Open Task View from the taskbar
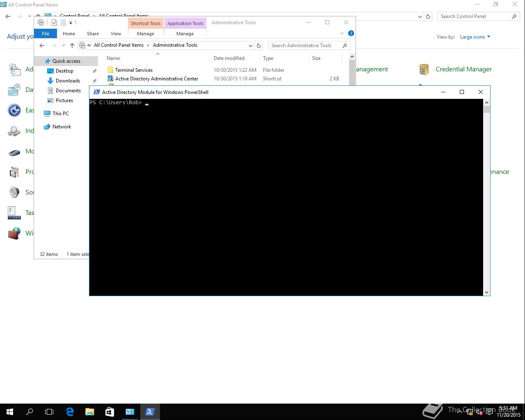The width and height of the screenshot is (525, 420). (49, 412)
